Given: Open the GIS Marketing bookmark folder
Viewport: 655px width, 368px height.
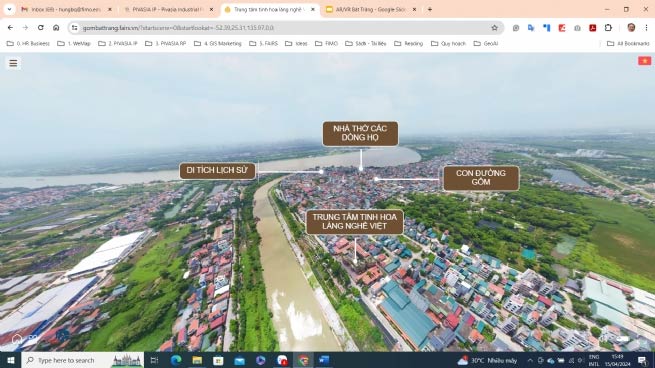Looking at the screenshot, I should click(x=218, y=43).
